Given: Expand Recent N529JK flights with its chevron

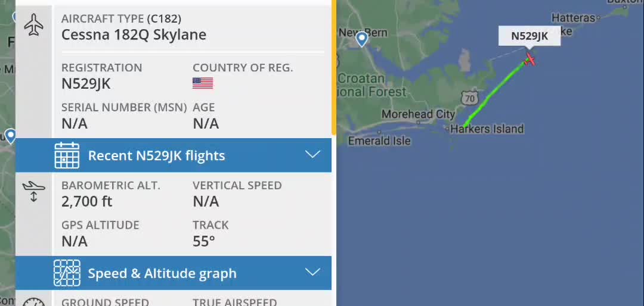Looking at the screenshot, I should pos(312,155).
